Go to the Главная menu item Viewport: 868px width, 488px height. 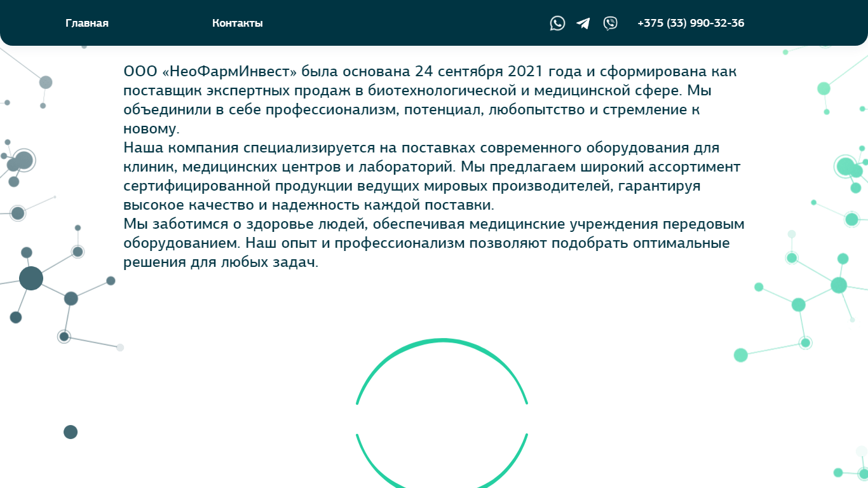pyautogui.click(x=87, y=24)
